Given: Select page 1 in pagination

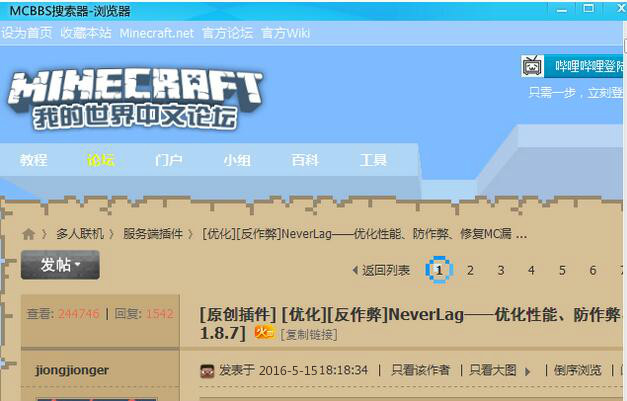Looking at the screenshot, I should pyautogui.click(x=439, y=270).
